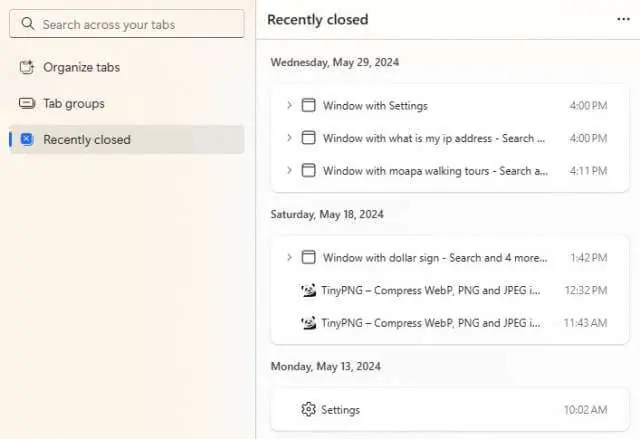The width and height of the screenshot is (640, 439).
Task: Focus the Search across your tabs field
Action: pyautogui.click(x=127, y=24)
